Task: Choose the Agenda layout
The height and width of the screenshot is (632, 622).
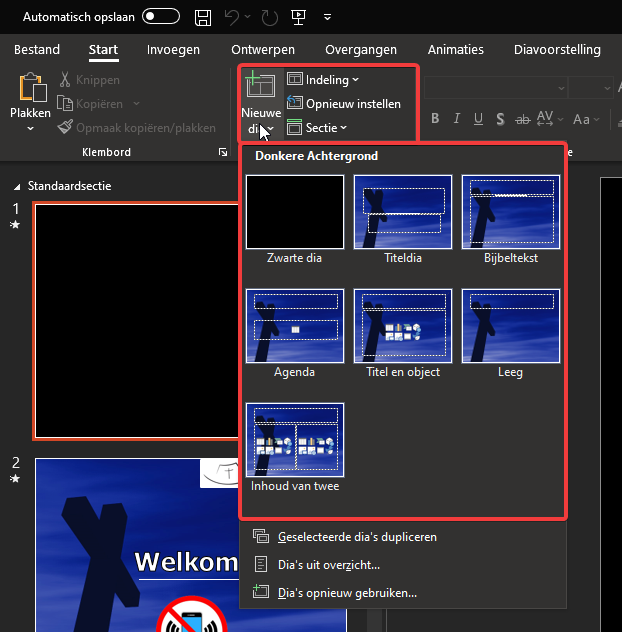Action: (x=295, y=333)
